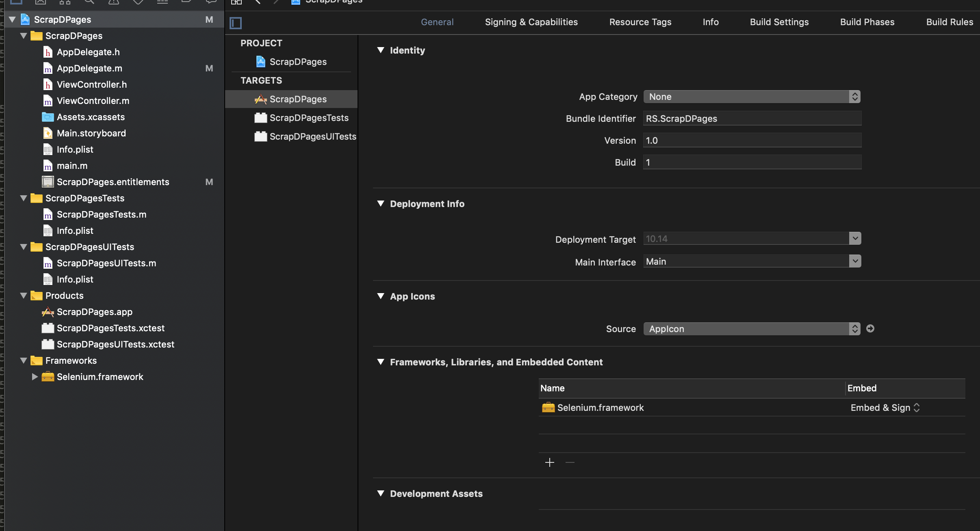Viewport: 980px width, 531px height.
Task: Edit the Bundle Identifier field
Action: tap(751, 119)
